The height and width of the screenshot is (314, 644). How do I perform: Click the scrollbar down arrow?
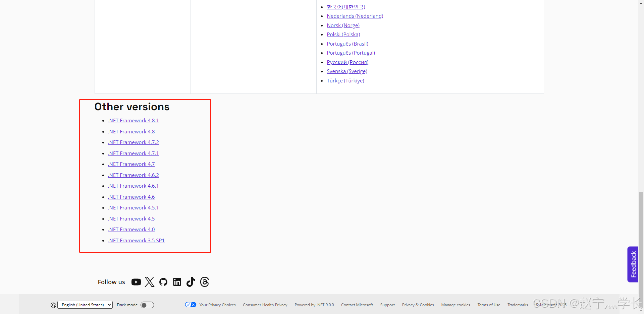pos(641,311)
